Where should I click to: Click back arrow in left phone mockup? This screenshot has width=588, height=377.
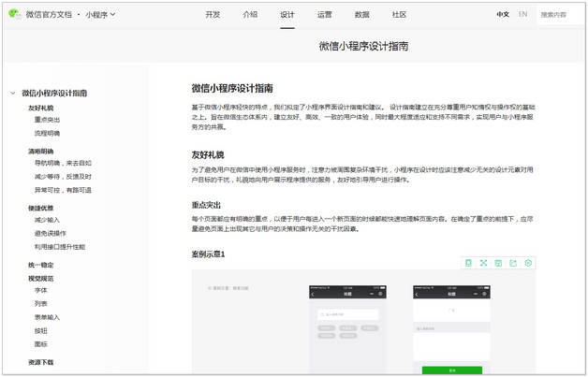313,295
